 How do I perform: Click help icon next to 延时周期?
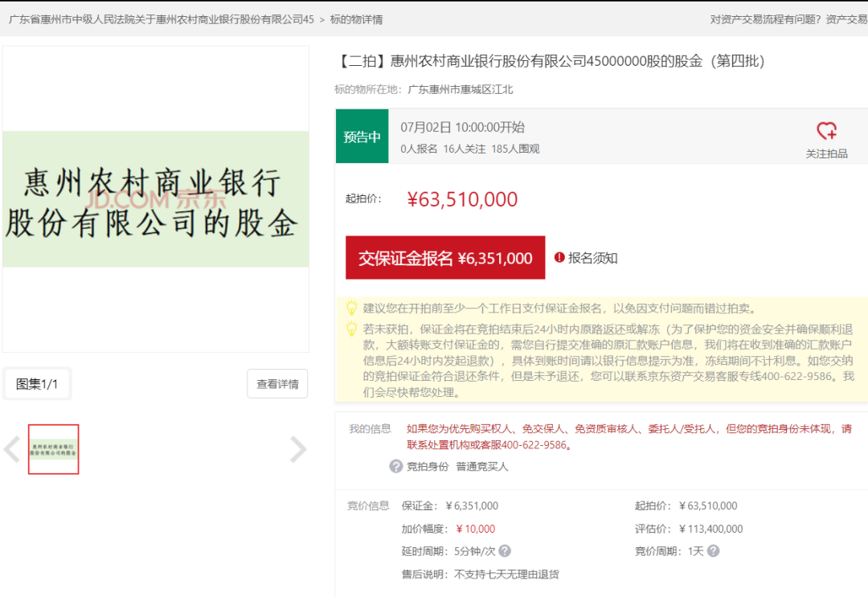tap(504, 551)
